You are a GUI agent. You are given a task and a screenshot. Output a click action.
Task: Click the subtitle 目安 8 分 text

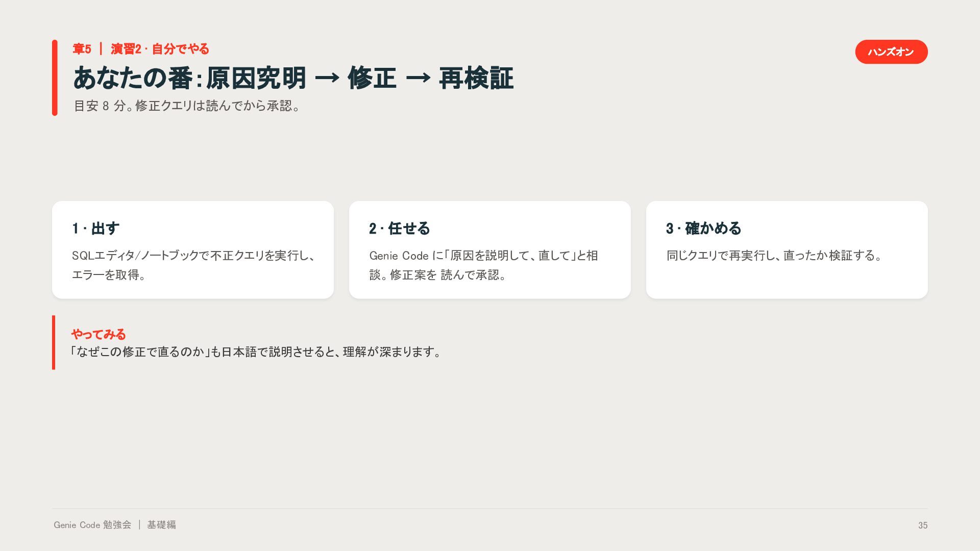pyautogui.click(x=187, y=106)
